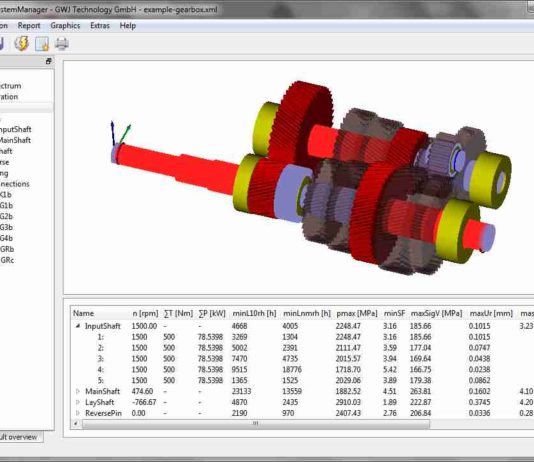Click the pmax [MPa] column header
The width and height of the screenshot is (534, 462).
tap(357, 313)
